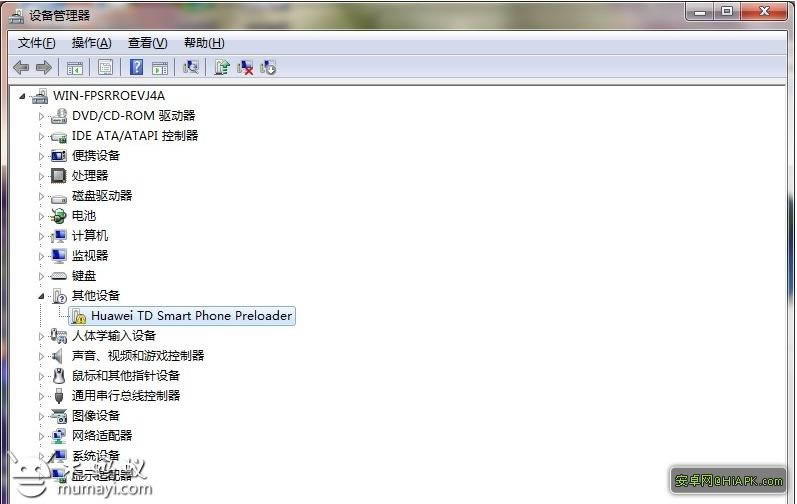Open the 文件(F) menu
Image resolution: width=797 pixels, height=504 pixels.
coord(37,43)
